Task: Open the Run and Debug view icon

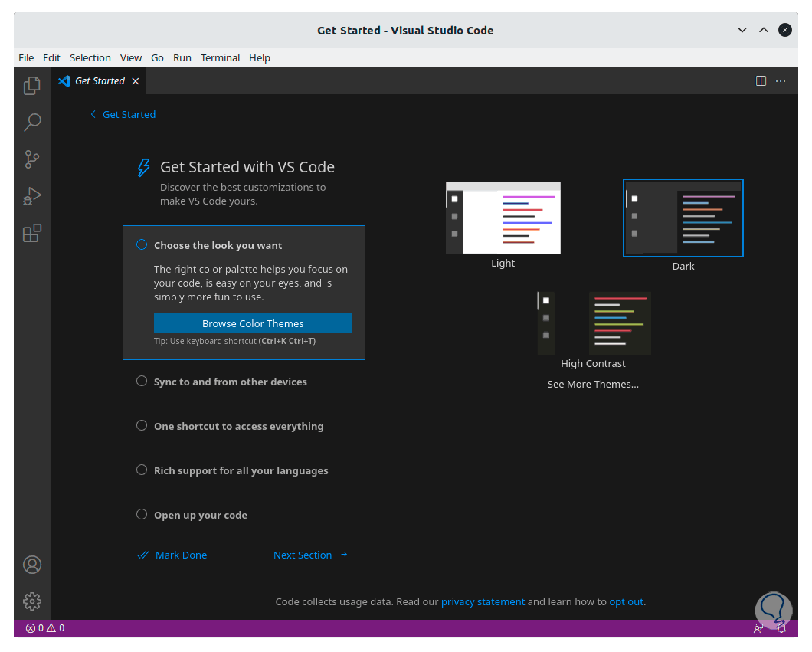Action: point(32,196)
